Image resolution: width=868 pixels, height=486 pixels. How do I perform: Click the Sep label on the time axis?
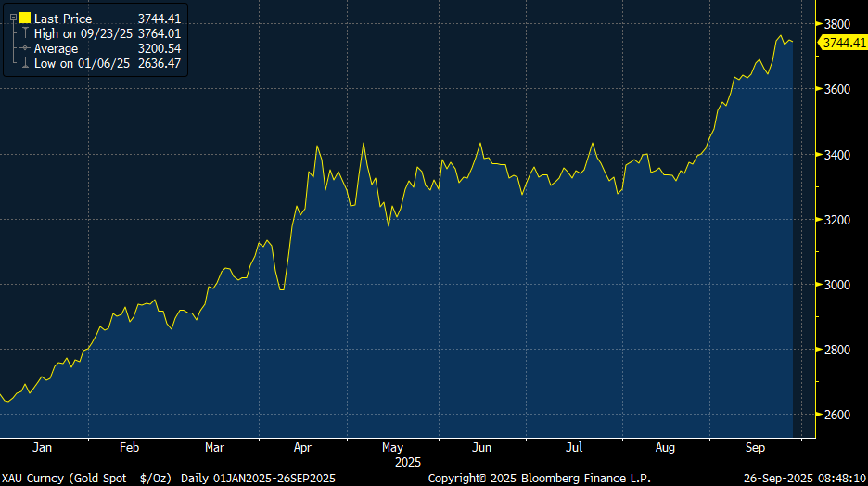tap(755, 447)
